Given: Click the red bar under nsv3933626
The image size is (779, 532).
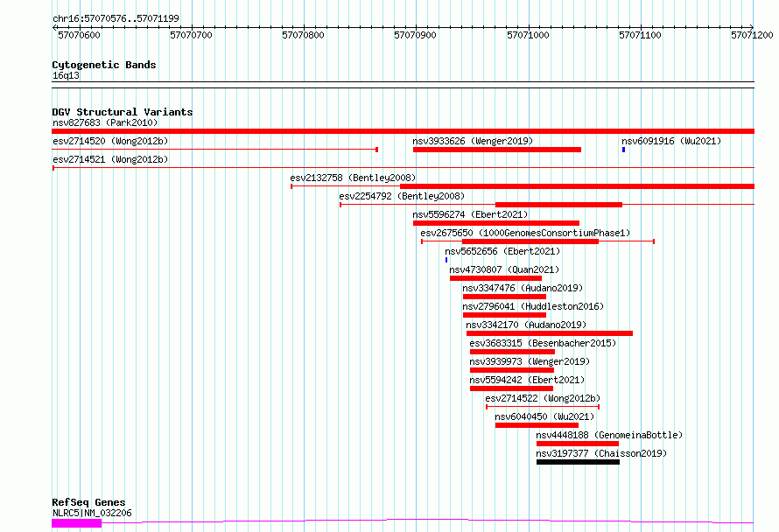Looking at the screenshot, I should click(497, 150).
